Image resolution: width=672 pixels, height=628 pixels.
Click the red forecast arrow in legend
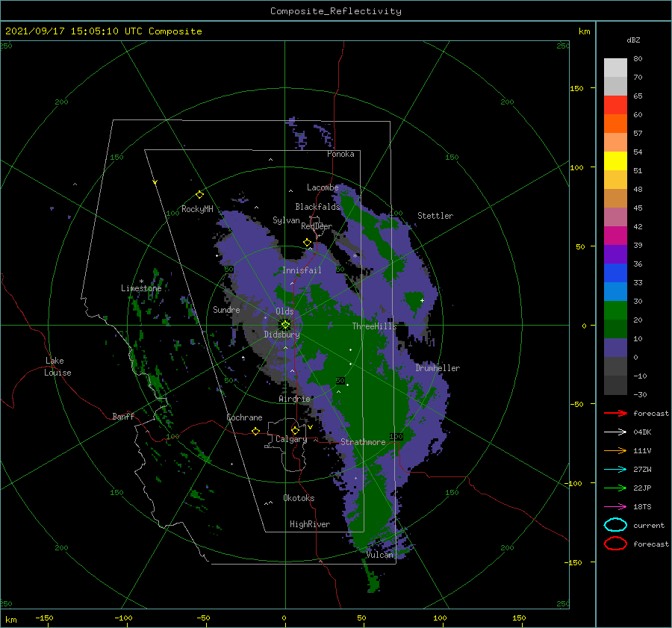615,413
